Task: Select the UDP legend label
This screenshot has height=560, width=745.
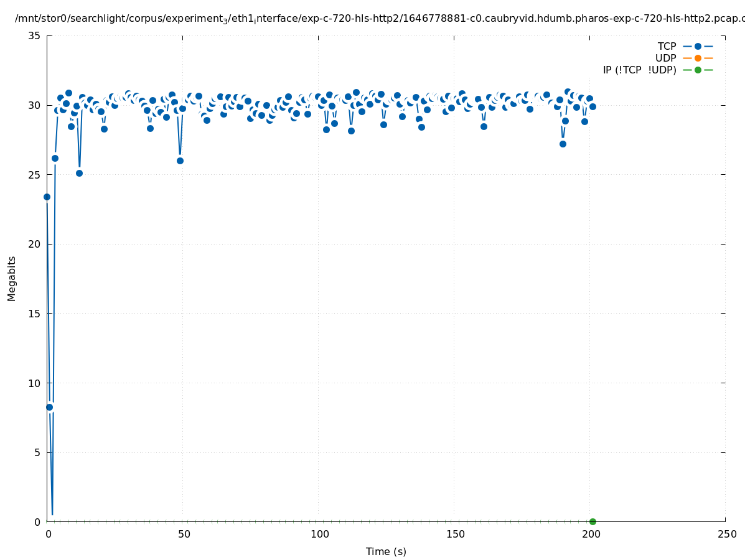Action: pyautogui.click(x=665, y=58)
